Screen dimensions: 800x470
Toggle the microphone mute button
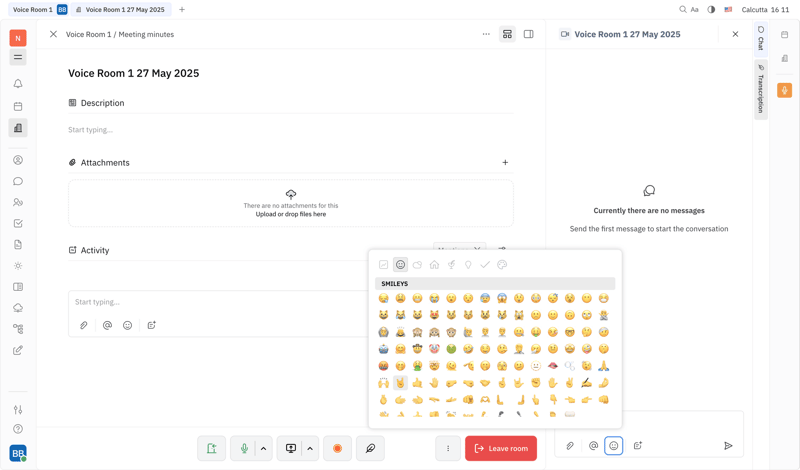tap(244, 449)
